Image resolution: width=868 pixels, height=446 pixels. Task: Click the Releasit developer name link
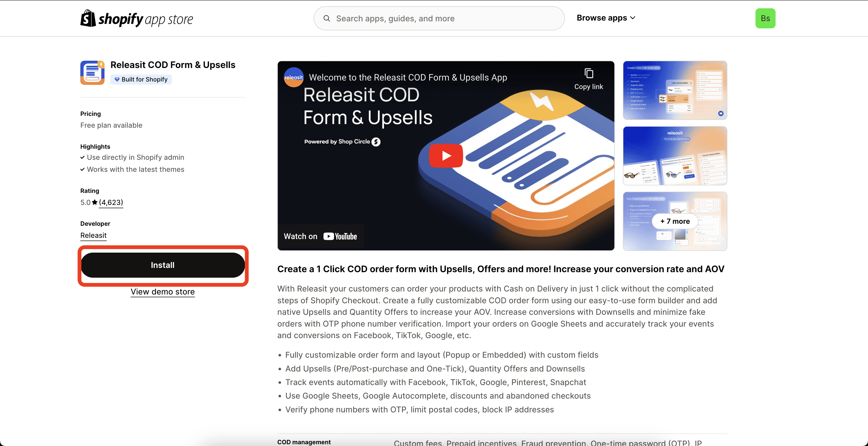(93, 235)
